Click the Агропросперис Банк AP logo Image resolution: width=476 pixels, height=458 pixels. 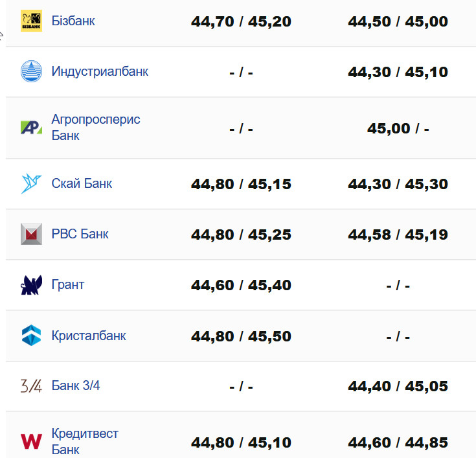(31, 128)
